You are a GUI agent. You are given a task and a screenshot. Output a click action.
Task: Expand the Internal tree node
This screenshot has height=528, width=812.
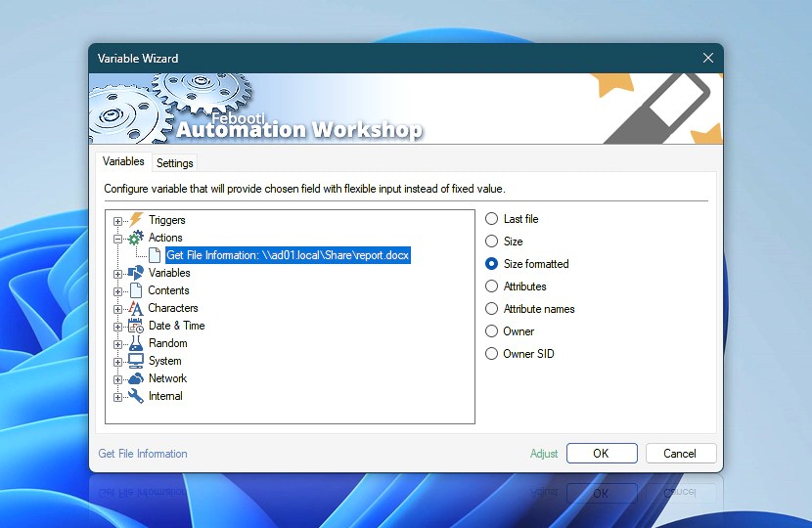point(117,397)
